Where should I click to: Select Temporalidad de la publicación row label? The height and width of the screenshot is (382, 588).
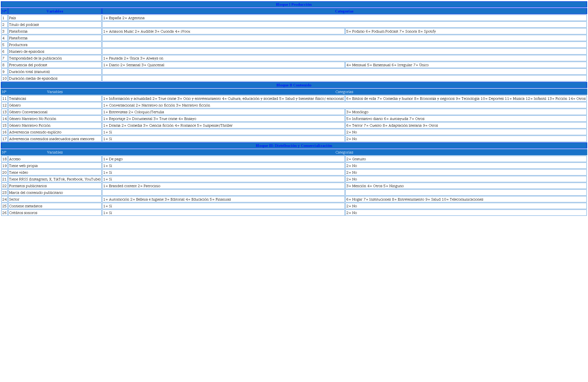tap(55, 58)
